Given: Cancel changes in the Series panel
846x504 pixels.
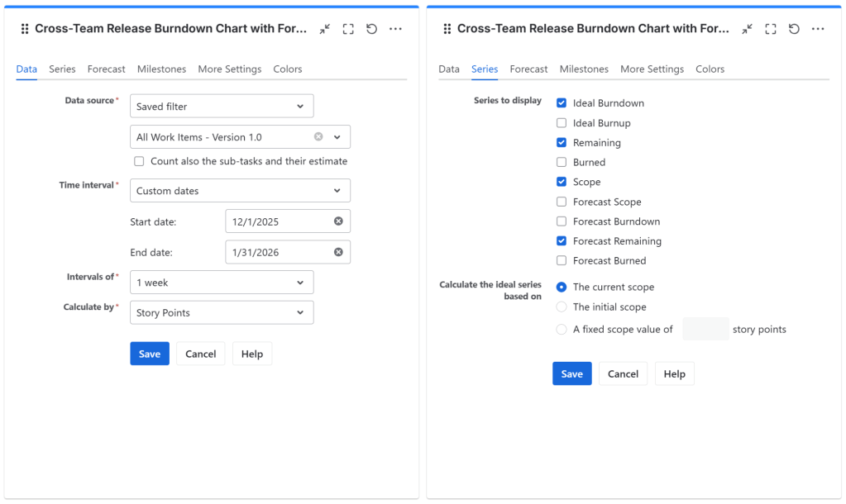Looking at the screenshot, I should (x=623, y=373).
